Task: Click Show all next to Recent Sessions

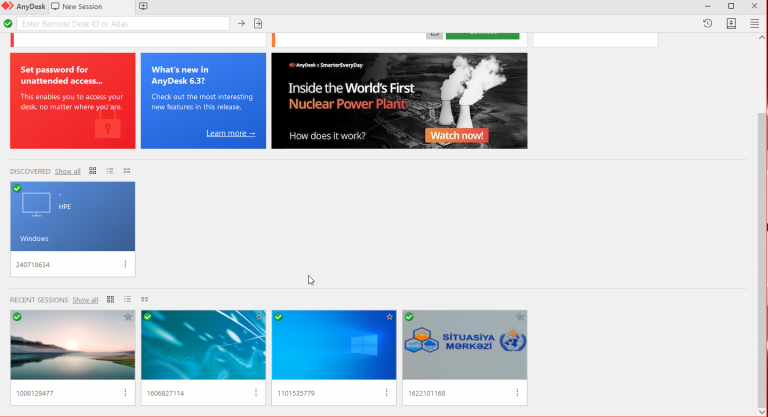Action: pyautogui.click(x=85, y=300)
